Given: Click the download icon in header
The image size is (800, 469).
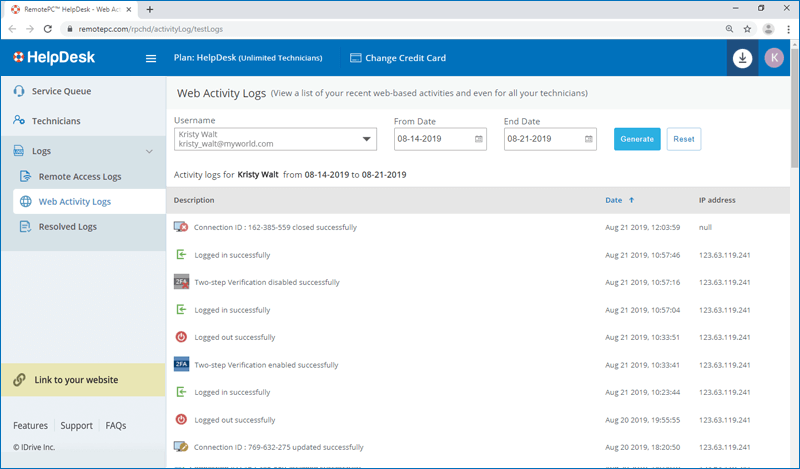Looking at the screenshot, I should click(742, 58).
